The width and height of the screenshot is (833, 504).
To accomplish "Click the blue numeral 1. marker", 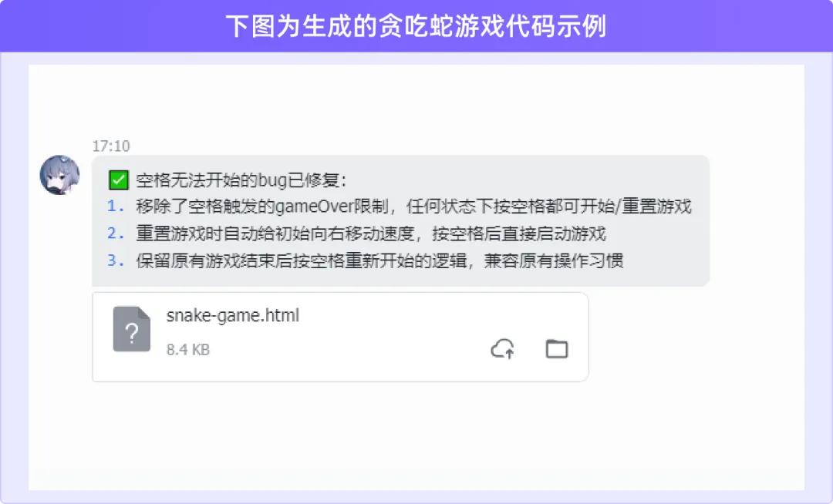I will click(115, 206).
